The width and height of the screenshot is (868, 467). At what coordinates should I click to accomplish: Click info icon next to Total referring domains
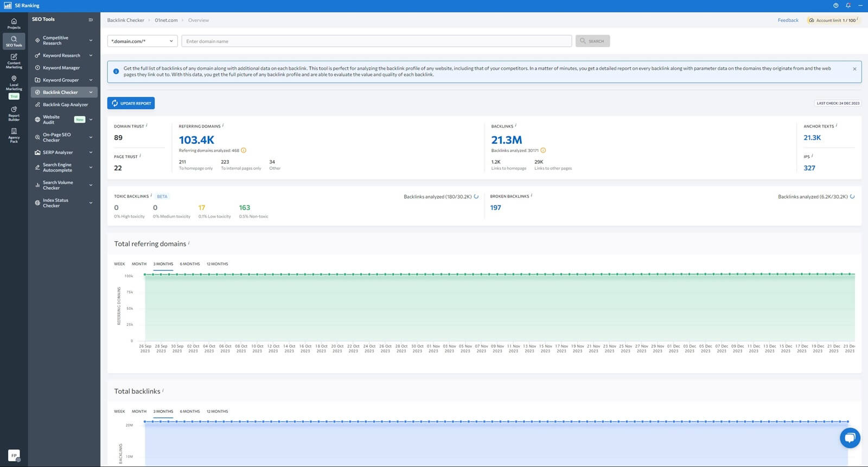pyautogui.click(x=189, y=243)
